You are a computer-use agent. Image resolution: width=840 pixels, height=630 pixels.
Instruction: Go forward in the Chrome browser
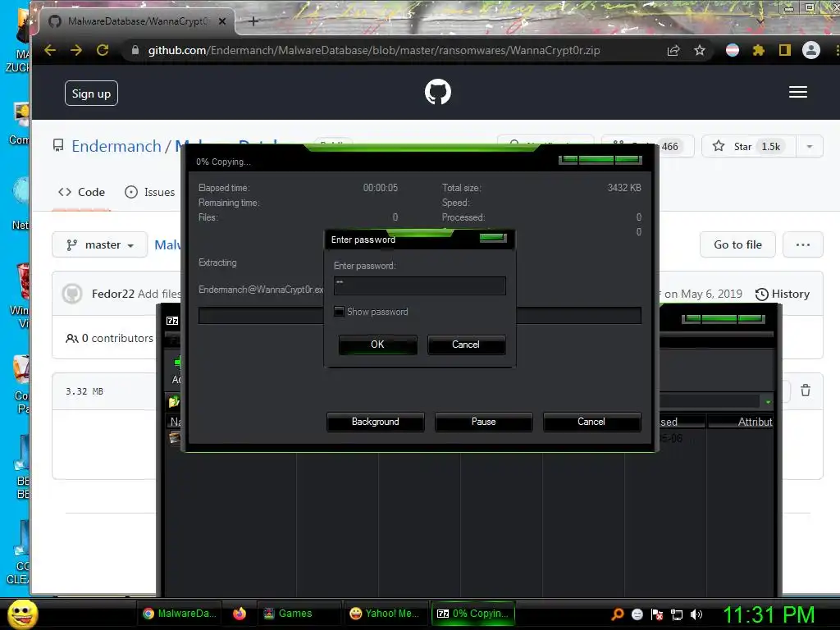pos(76,50)
